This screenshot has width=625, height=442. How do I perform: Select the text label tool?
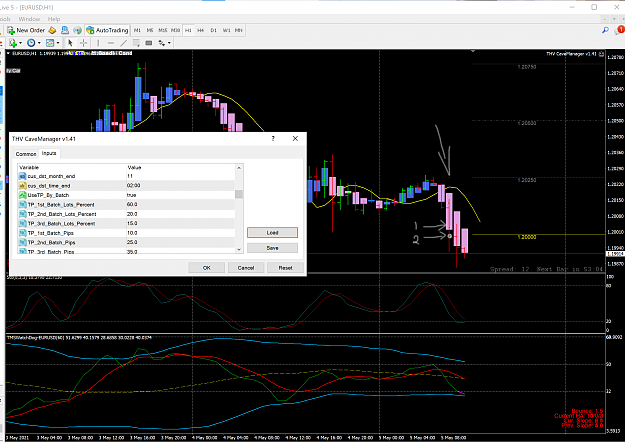tap(136, 43)
